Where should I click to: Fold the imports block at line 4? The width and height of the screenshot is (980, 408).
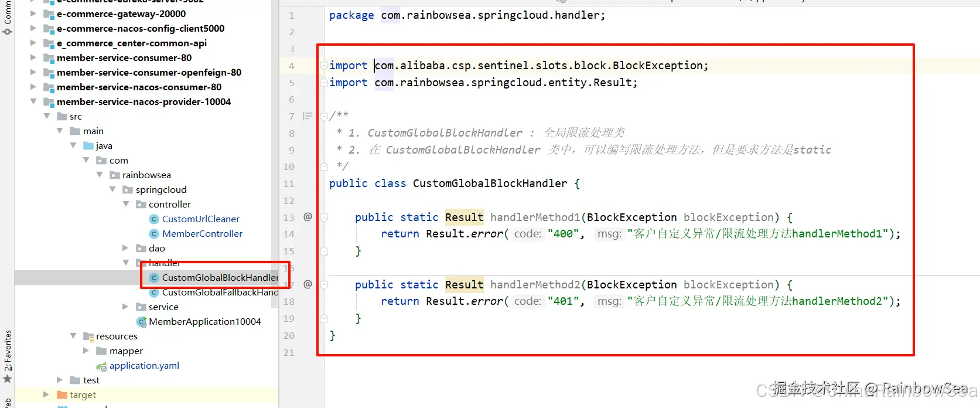[x=324, y=66]
